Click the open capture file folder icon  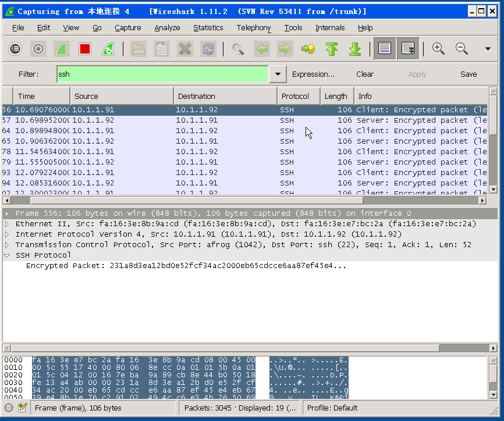coord(138,49)
